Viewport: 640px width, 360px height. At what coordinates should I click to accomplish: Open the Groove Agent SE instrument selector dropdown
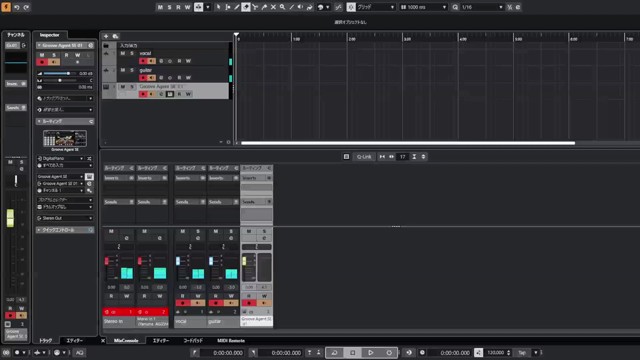60,176
